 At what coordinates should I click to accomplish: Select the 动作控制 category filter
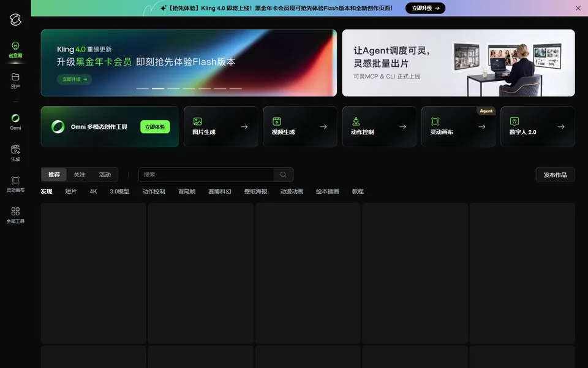click(154, 191)
